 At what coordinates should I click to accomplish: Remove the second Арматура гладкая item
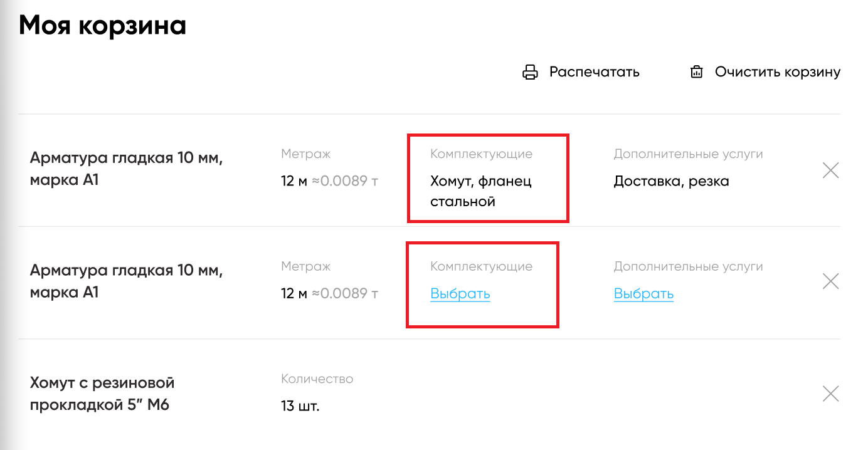pyautogui.click(x=830, y=281)
